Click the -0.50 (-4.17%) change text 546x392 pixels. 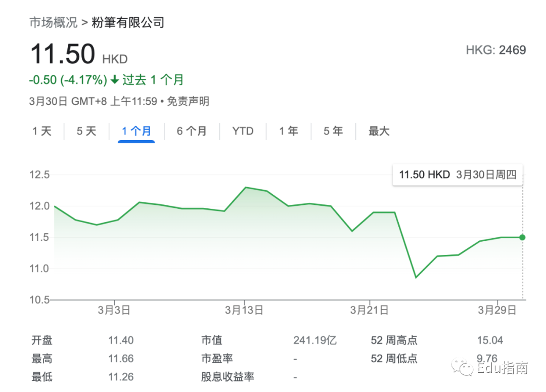coord(68,80)
